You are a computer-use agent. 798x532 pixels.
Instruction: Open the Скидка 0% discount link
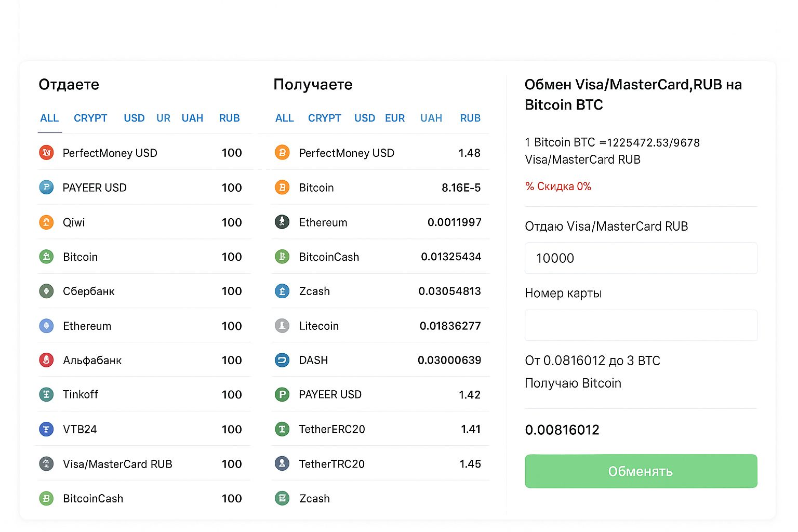click(558, 186)
